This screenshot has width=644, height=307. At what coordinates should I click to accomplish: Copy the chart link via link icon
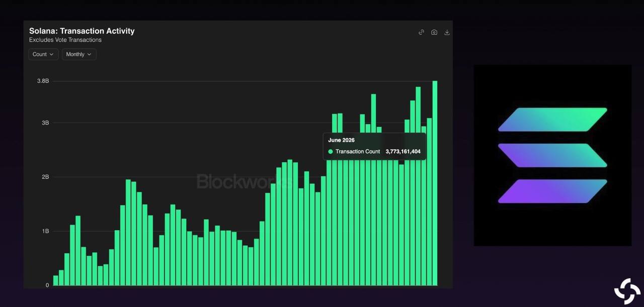[x=421, y=32]
